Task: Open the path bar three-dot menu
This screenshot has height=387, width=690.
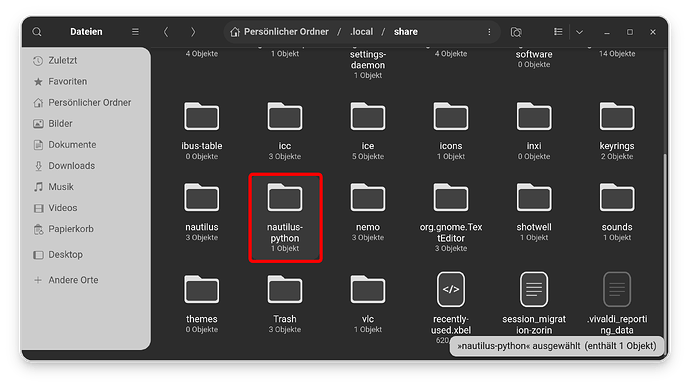Action: pos(489,32)
